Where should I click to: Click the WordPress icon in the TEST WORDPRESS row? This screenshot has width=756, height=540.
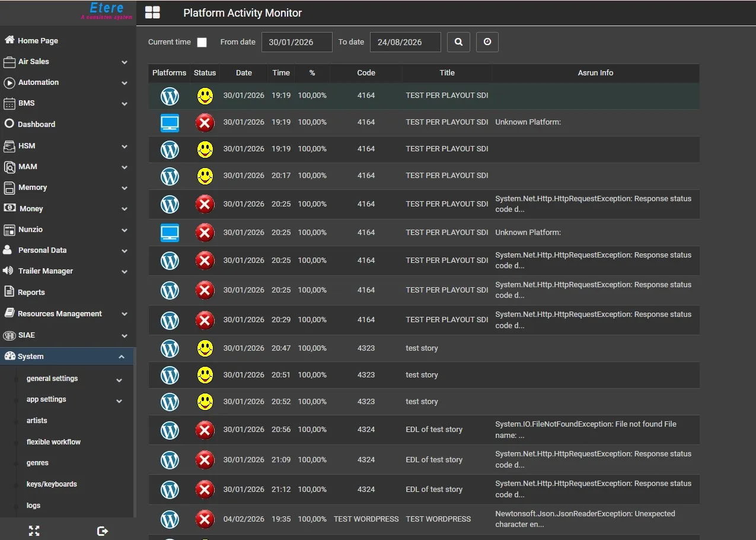pos(170,519)
